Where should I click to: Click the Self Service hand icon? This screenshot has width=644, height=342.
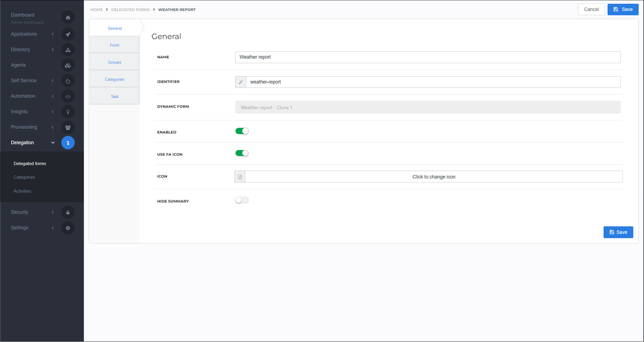(x=68, y=81)
